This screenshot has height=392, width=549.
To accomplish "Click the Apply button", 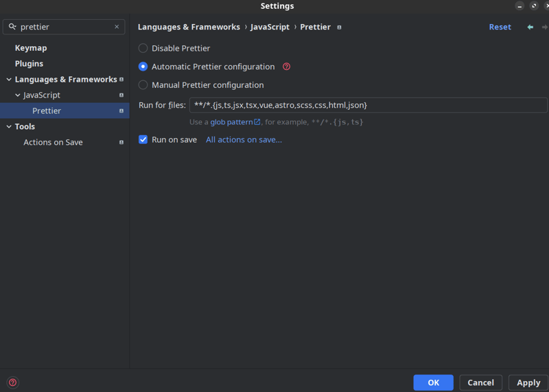I will click(x=528, y=382).
